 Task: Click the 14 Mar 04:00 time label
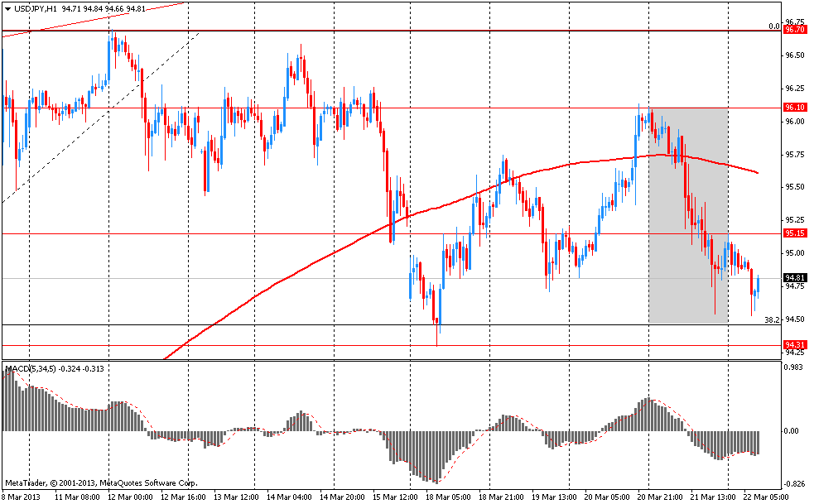288,497
